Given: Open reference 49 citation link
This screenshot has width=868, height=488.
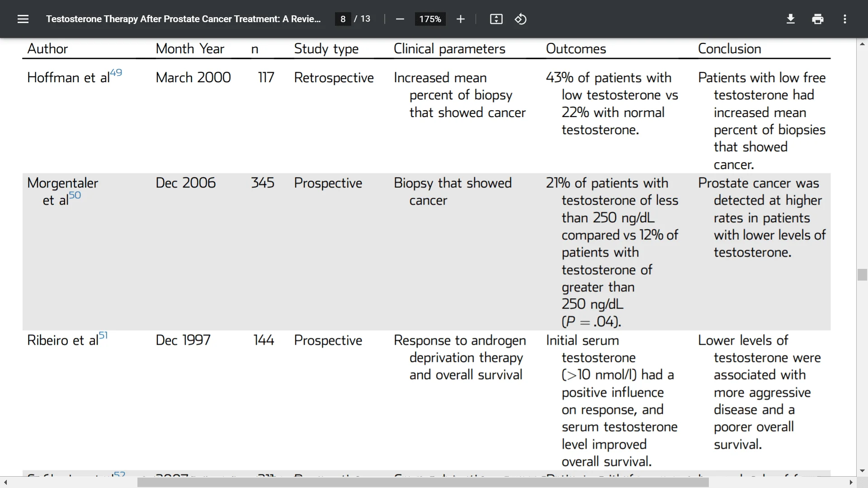Looking at the screenshot, I should click(x=116, y=73).
